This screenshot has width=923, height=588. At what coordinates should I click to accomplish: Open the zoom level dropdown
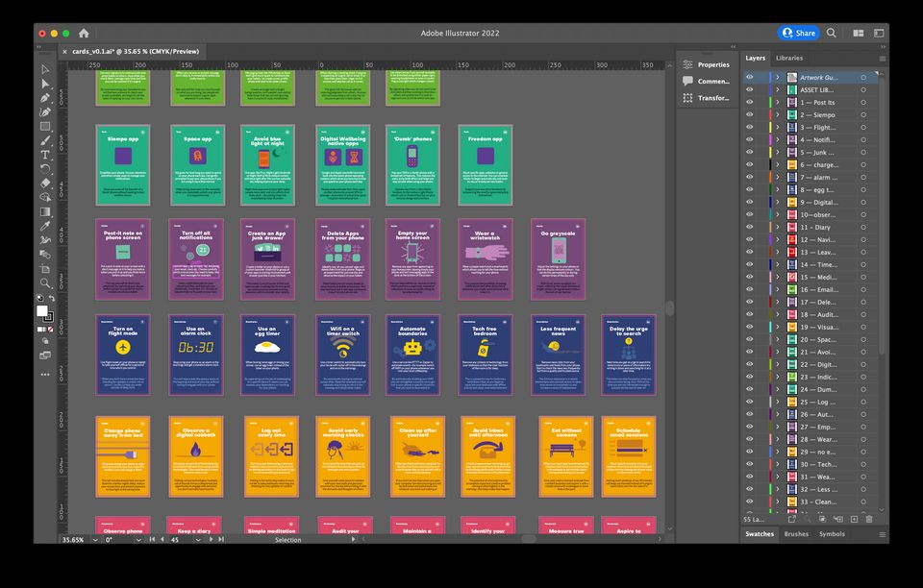coord(95,540)
